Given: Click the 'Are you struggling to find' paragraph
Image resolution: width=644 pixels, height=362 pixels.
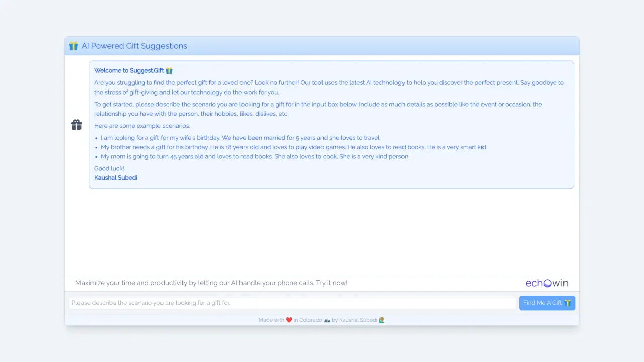Looking at the screenshot, I should pos(329,87).
